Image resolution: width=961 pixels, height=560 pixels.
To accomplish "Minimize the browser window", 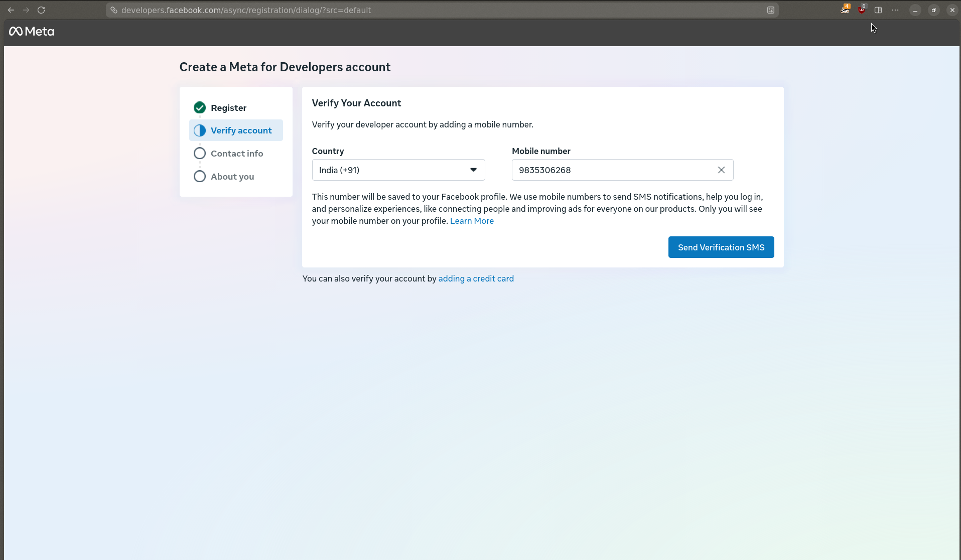I will pos(915,10).
